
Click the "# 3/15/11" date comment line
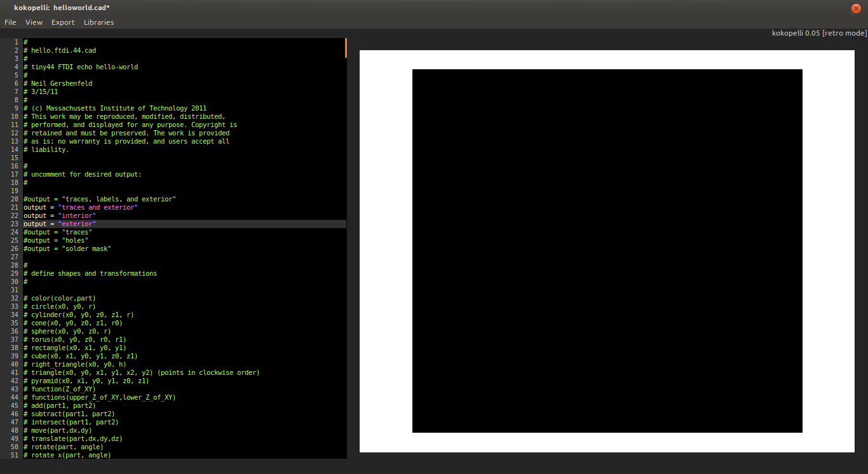pos(41,91)
